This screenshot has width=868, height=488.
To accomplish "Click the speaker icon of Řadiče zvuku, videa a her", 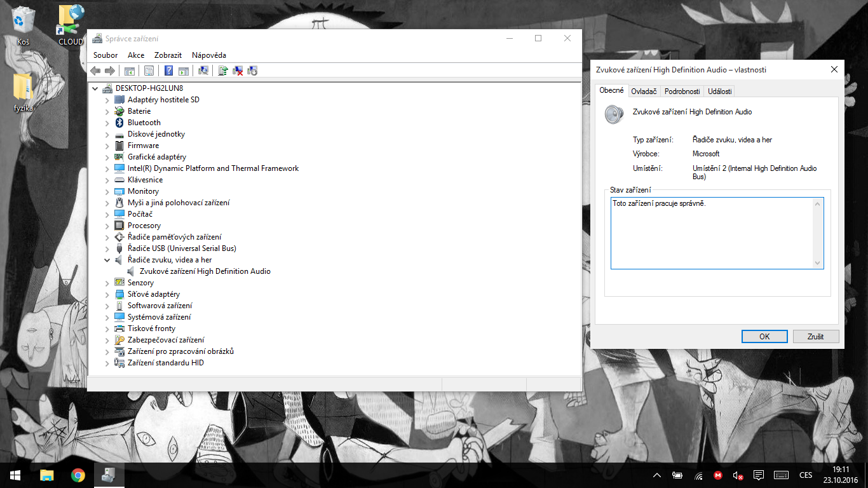I will (x=119, y=260).
